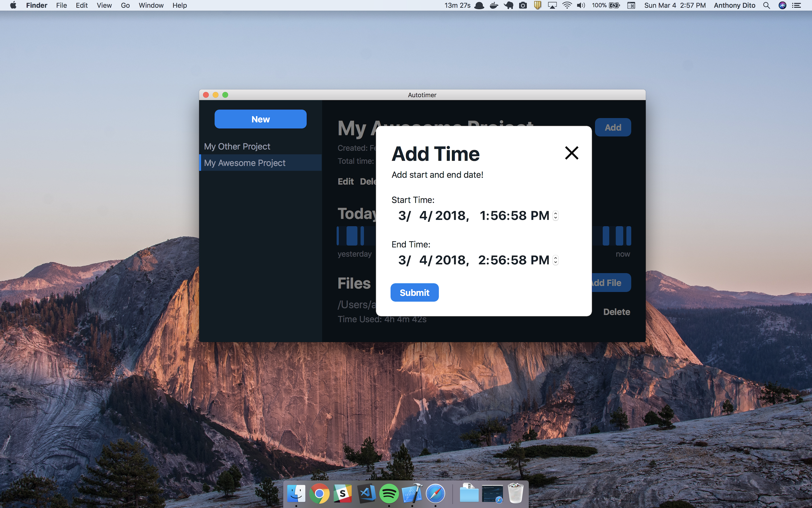Click the yellow minimize button of Autotimer
The width and height of the screenshot is (812, 508).
click(x=215, y=95)
